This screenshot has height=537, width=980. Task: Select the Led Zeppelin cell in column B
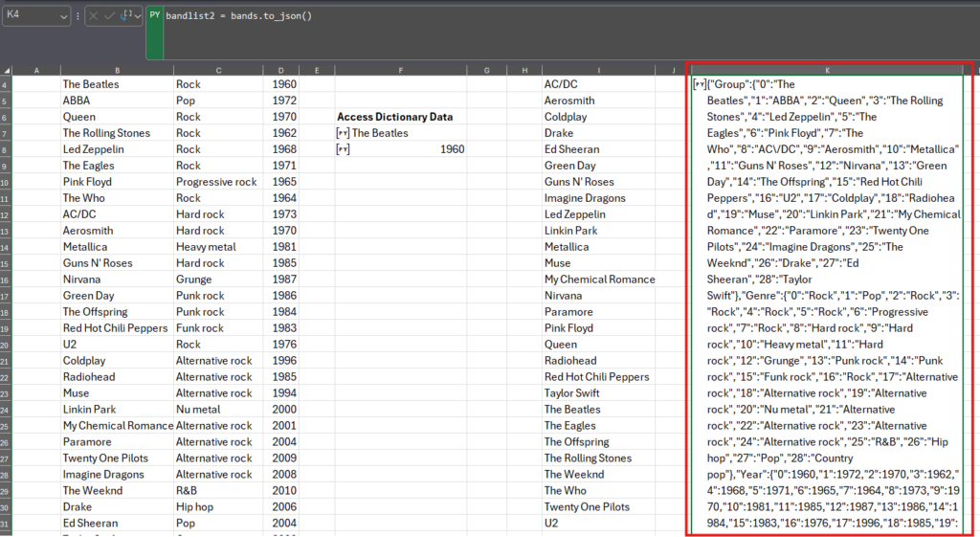click(117, 149)
